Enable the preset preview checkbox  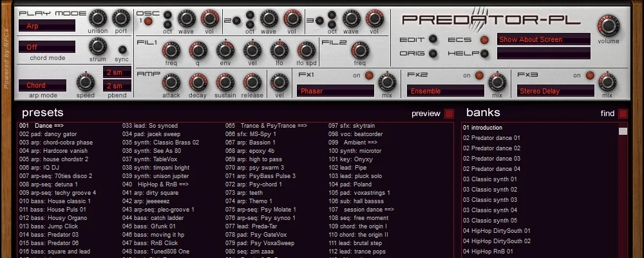[x=449, y=114]
